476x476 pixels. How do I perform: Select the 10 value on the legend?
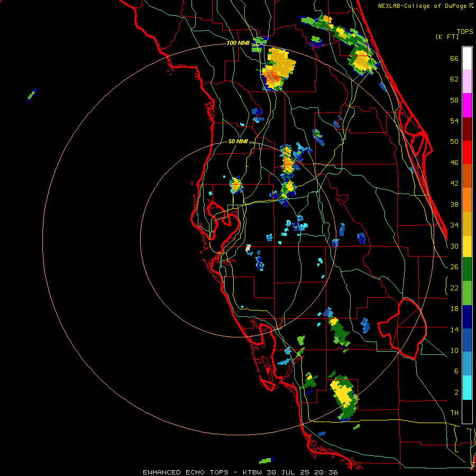click(x=454, y=350)
